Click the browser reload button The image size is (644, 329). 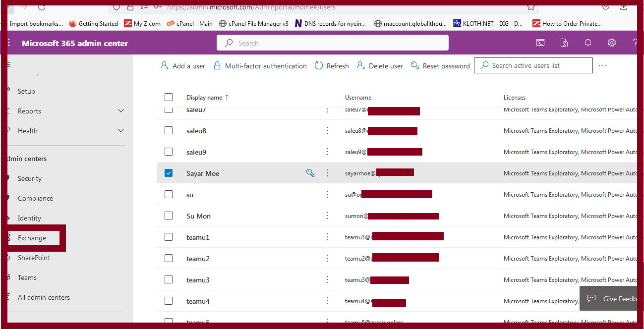(x=42, y=7)
